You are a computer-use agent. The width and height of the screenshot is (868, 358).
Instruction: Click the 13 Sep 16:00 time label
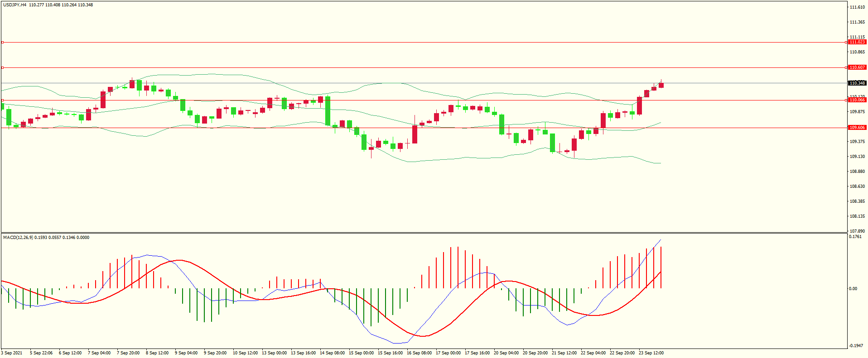[303, 353]
